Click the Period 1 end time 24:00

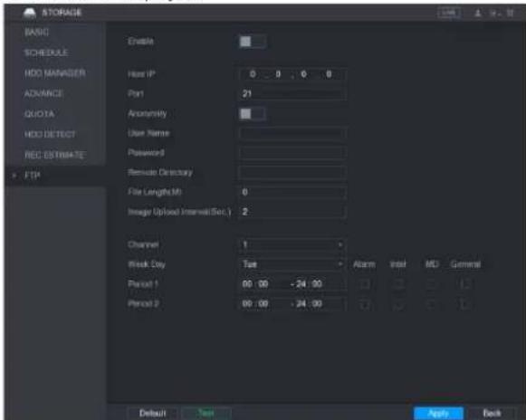click(310, 284)
